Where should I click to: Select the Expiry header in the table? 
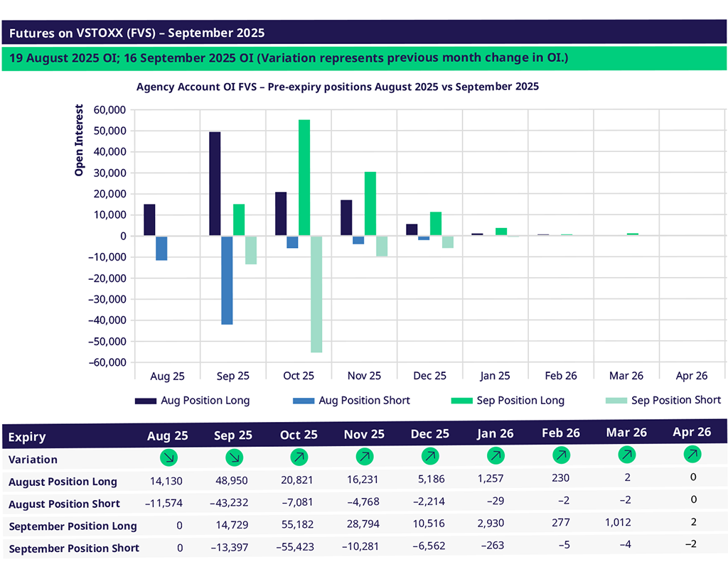[27, 437]
